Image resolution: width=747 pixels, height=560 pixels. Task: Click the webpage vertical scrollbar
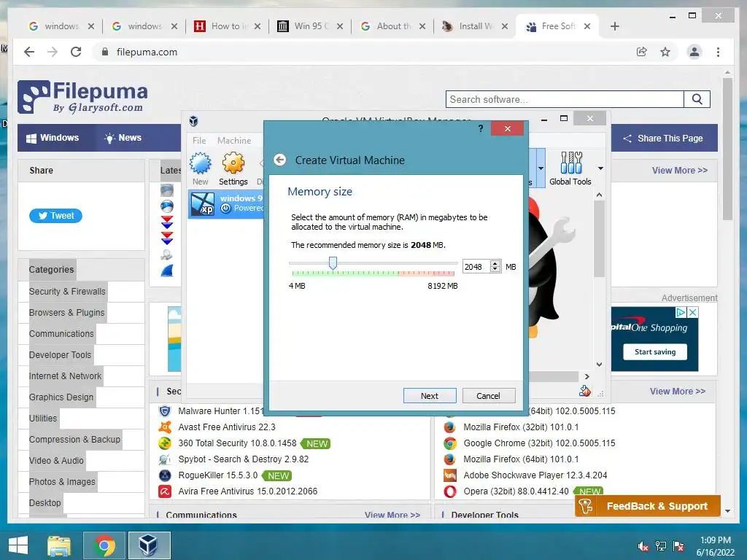tap(727, 147)
